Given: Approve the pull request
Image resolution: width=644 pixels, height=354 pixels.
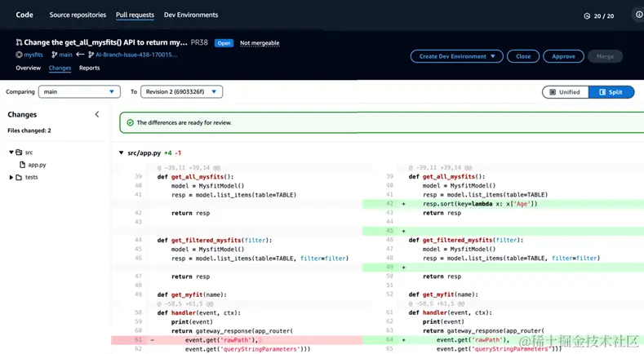Looking at the screenshot, I should tap(563, 56).
